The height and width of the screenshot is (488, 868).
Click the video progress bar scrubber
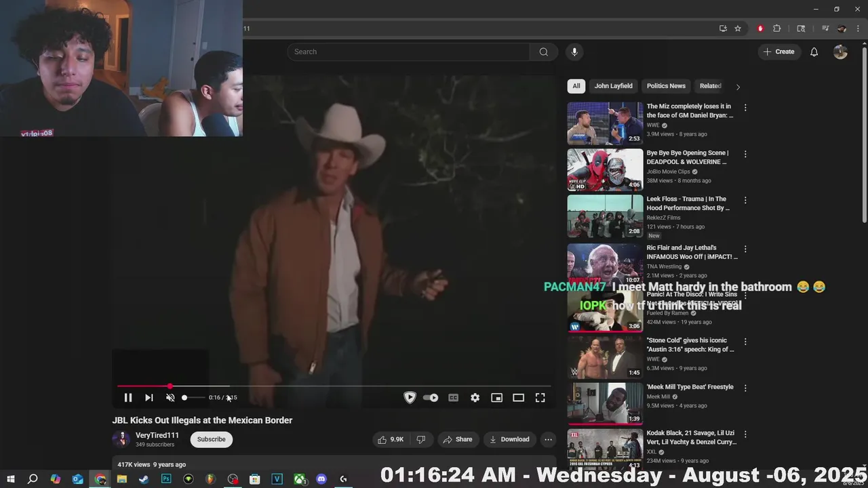tap(170, 386)
